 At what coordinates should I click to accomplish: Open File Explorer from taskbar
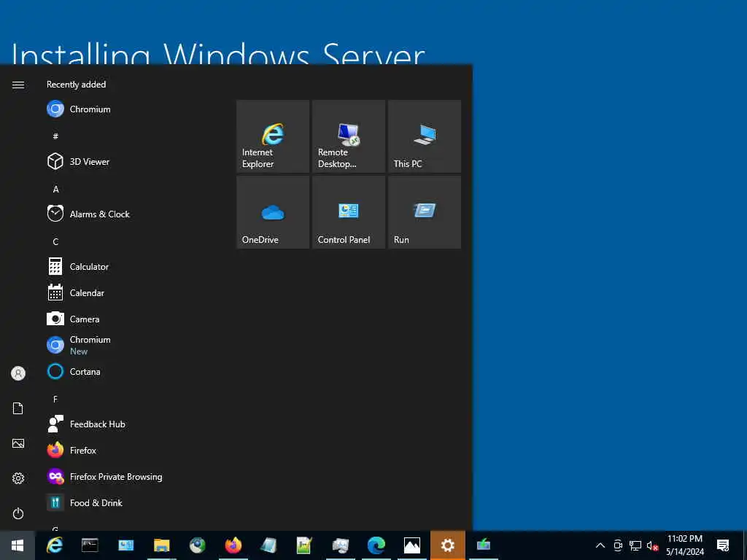point(161,545)
